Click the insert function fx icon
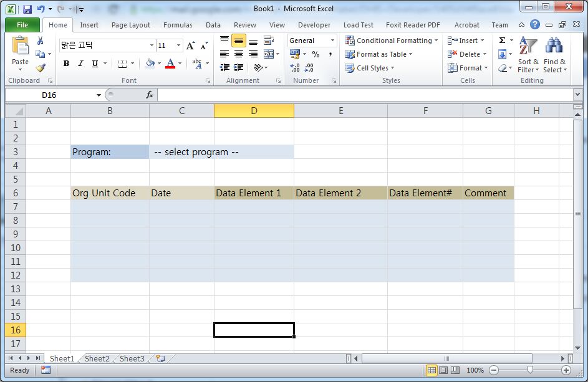 click(x=150, y=95)
